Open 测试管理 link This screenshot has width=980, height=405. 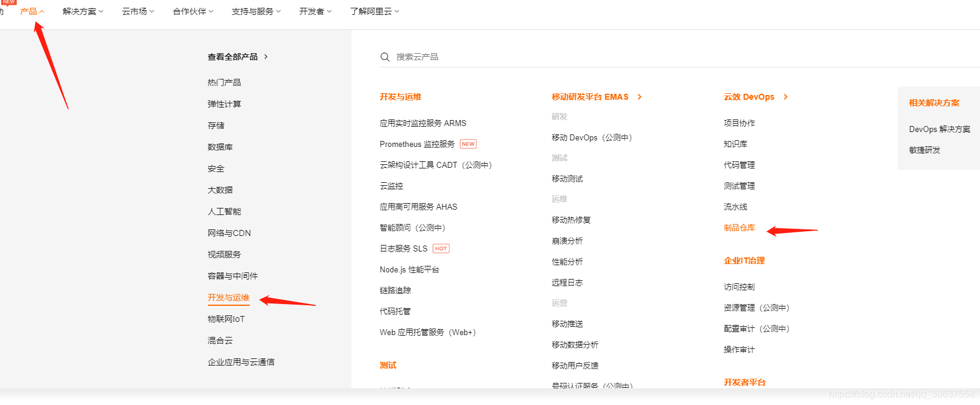point(739,186)
